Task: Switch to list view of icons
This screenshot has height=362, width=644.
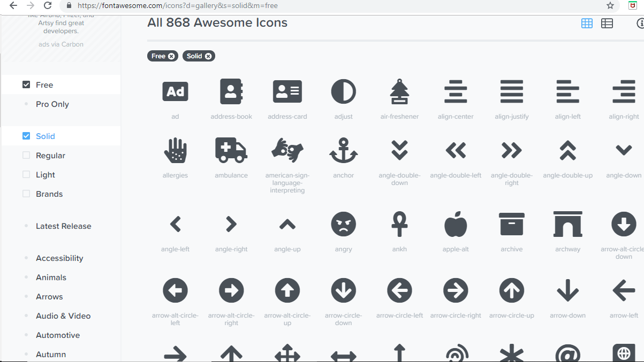Action: point(607,23)
